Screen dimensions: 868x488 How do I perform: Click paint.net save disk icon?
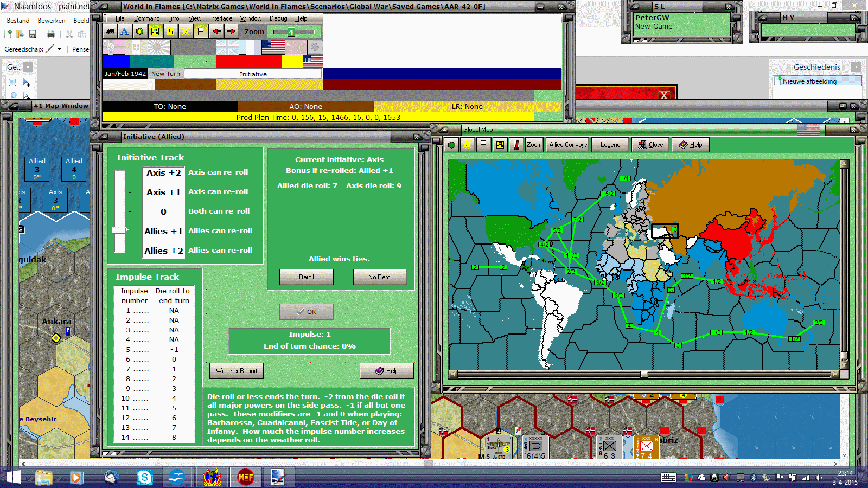[x=33, y=34]
